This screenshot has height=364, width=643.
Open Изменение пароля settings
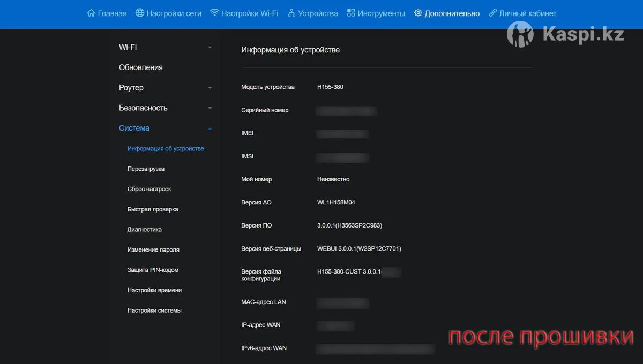tap(153, 250)
